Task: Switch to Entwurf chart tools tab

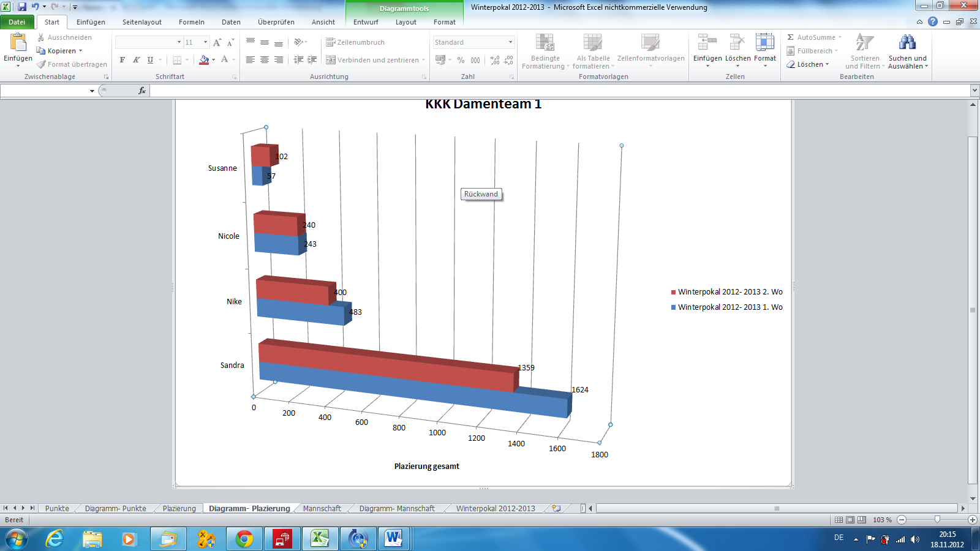Action: pyautogui.click(x=366, y=22)
